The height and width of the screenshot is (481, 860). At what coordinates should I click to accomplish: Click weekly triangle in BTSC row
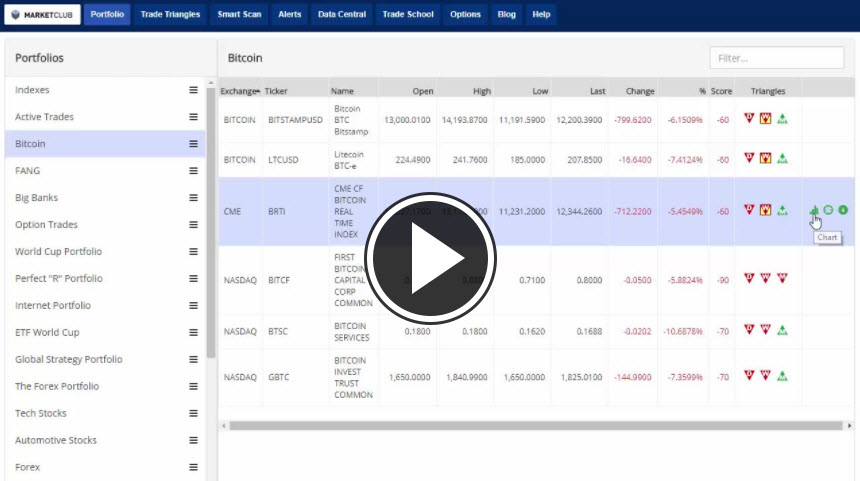tap(766, 330)
